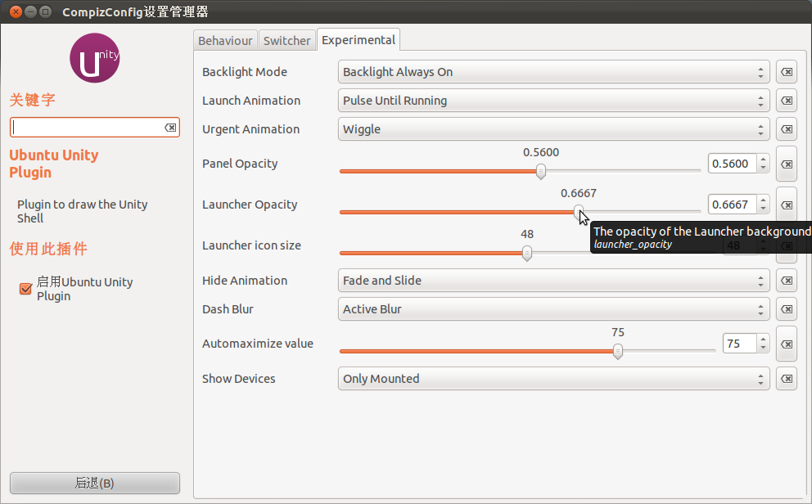Click the "Panel Opacity" label
The image size is (812, 504).
coord(240,164)
